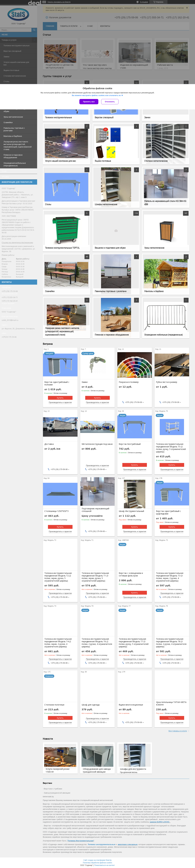This screenshot has width=195, height=868.
Task: Accept all cookies with Принять все
Action: tap(89, 101)
